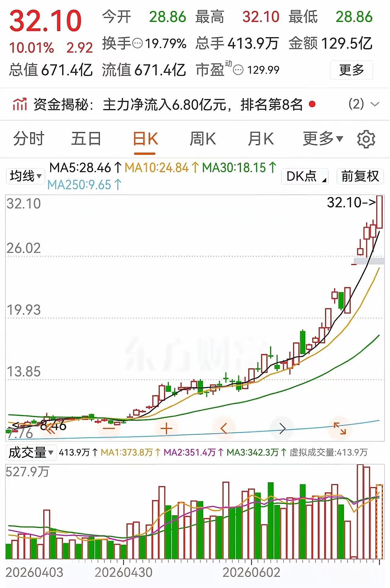
Task: Tap the MA250:9.65 label
Action: pyautogui.click(x=84, y=185)
